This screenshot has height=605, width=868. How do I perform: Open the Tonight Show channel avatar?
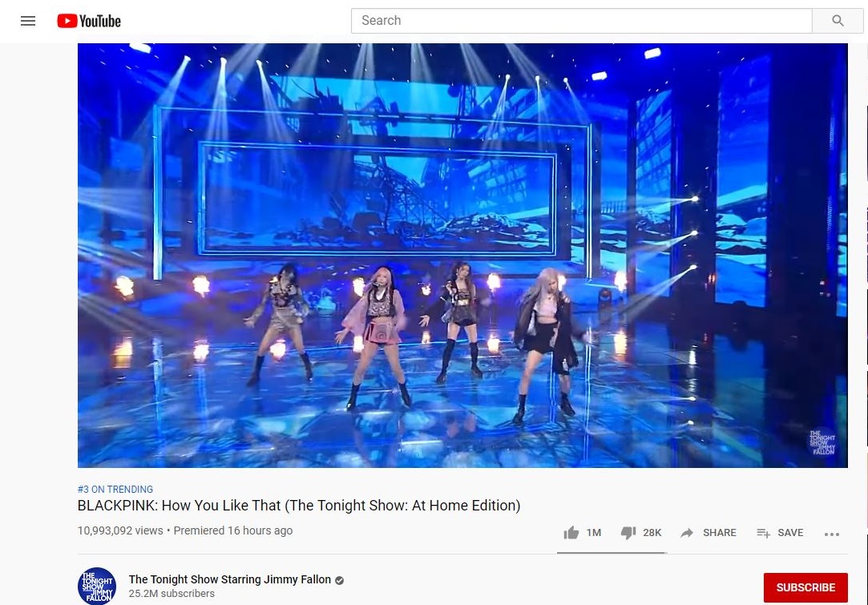pos(97,587)
